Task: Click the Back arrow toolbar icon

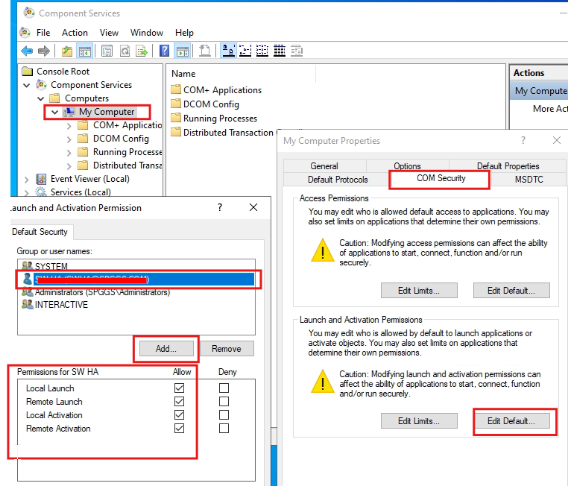Action: point(27,51)
